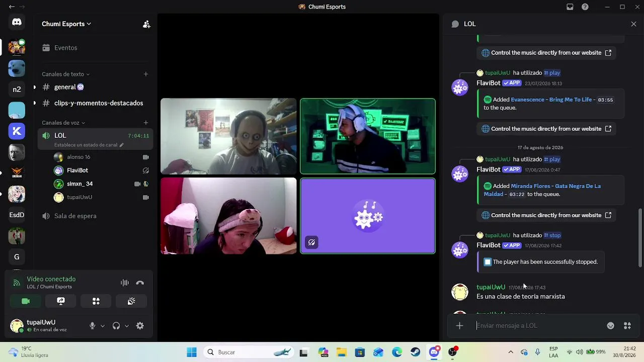Open File Explorer from the taskbar
Image resolution: width=644 pixels, height=362 pixels.
[341, 352]
